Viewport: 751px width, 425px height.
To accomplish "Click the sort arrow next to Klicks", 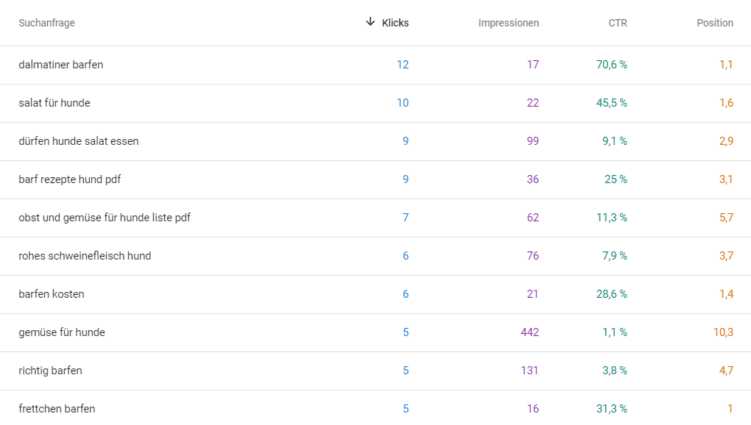I will click(370, 22).
